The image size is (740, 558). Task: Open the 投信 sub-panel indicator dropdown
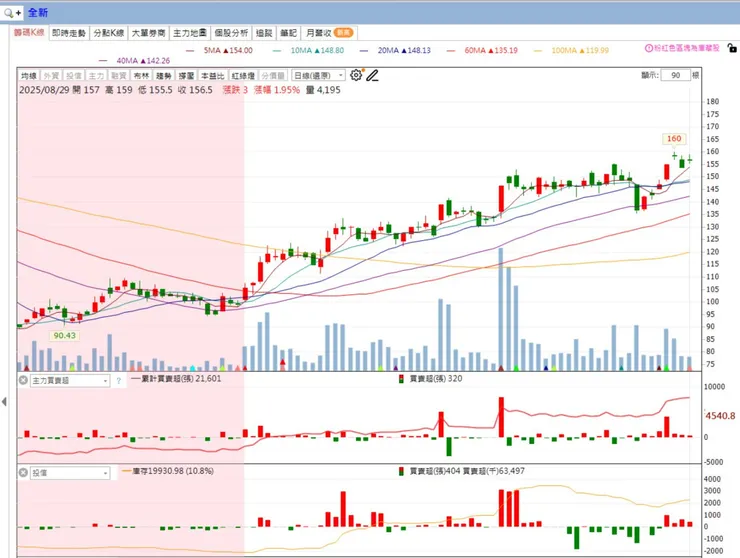point(70,473)
